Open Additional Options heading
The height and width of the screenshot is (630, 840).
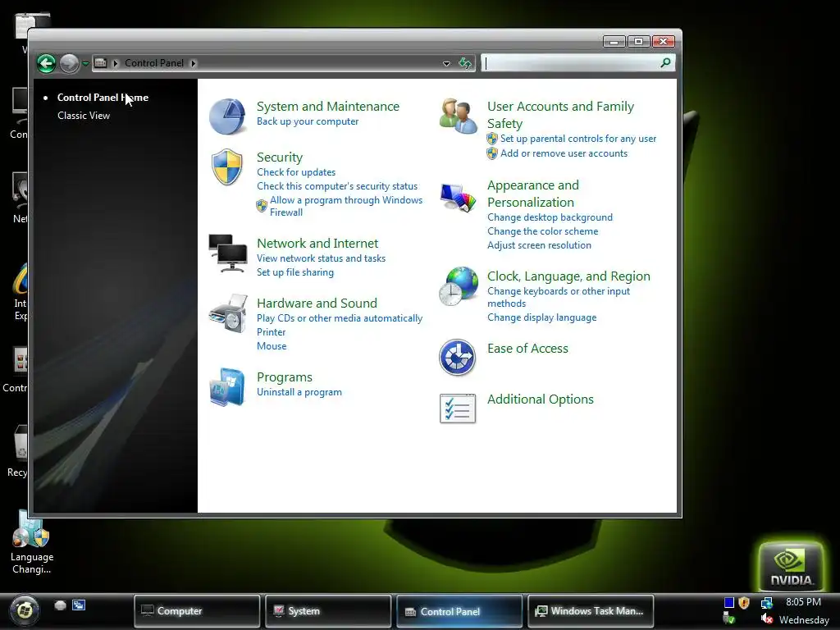pyautogui.click(x=541, y=399)
